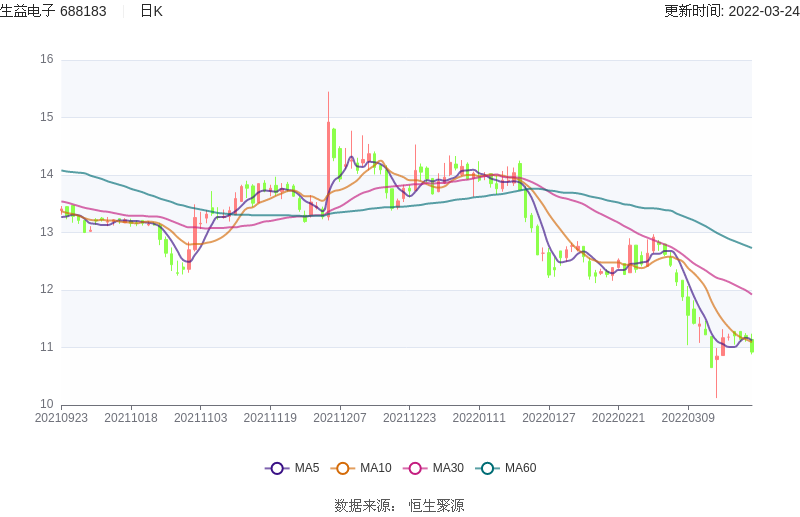The image size is (800, 517).
Task: Click the 生益电子 688183 stock title
Action: (54, 11)
